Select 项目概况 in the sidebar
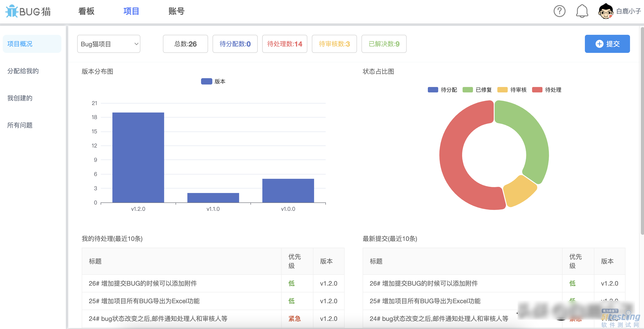This screenshot has width=644, height=329. pyautogui.click(x=32, y=44)
